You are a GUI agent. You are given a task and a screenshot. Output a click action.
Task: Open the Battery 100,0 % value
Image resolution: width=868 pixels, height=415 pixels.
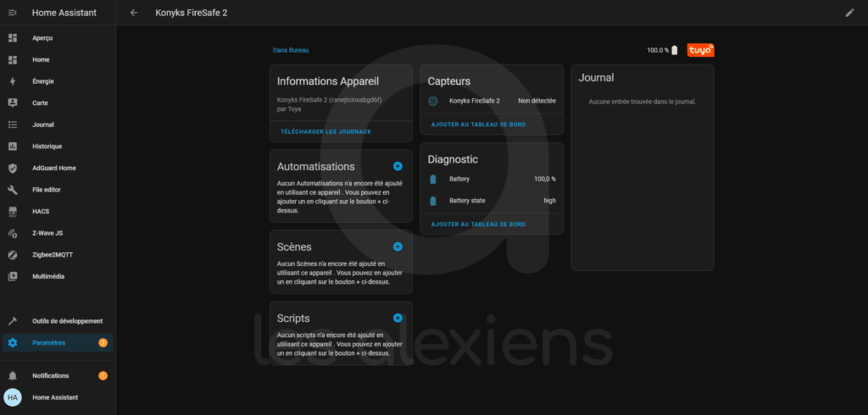click(x=545, y=180)
